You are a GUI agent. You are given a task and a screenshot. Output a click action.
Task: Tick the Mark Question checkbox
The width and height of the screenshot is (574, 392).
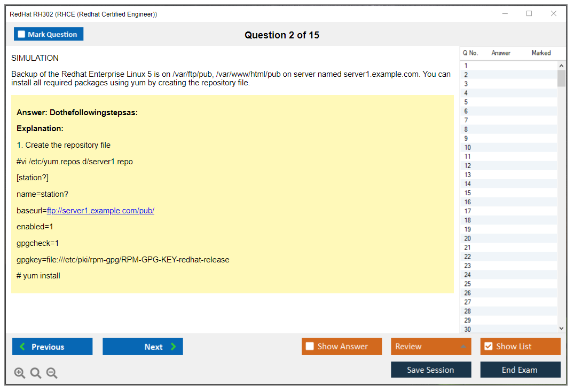[x=21, y=34]
